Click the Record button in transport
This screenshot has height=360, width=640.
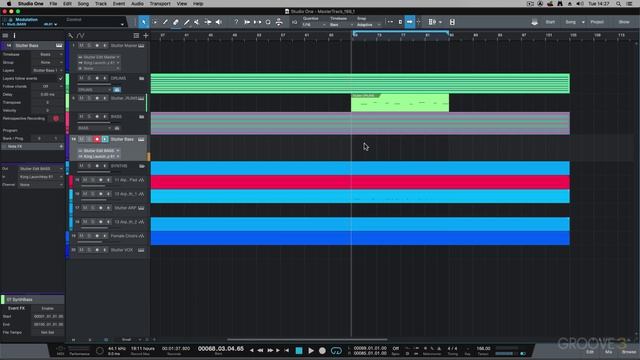point(322,350)
